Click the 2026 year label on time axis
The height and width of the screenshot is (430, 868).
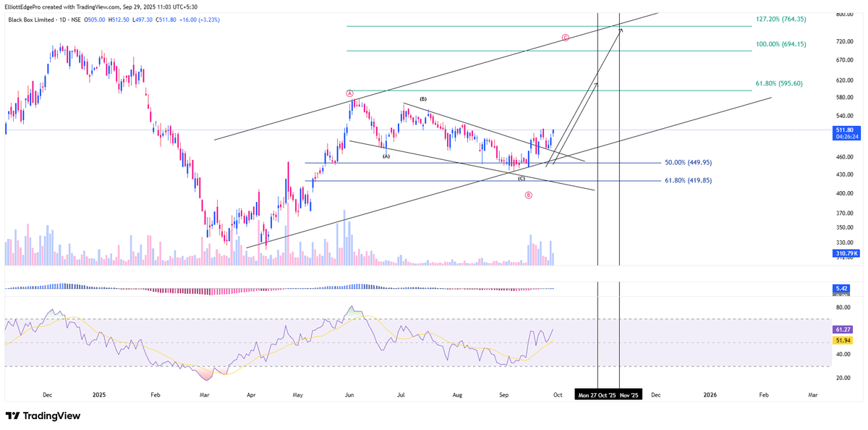point(710,395)
